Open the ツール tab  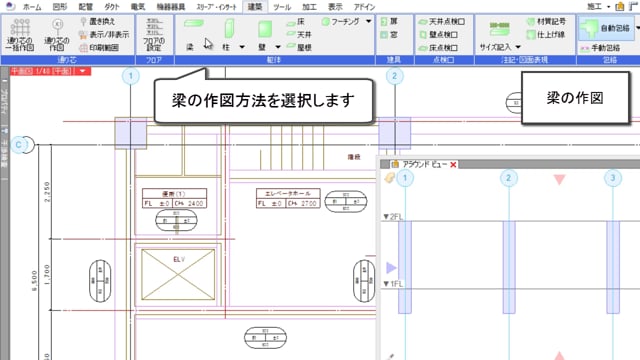(x=282, y=7)
